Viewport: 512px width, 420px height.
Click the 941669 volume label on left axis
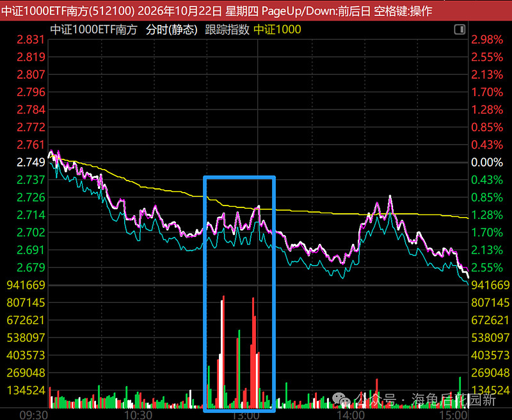tap(26, 285)
